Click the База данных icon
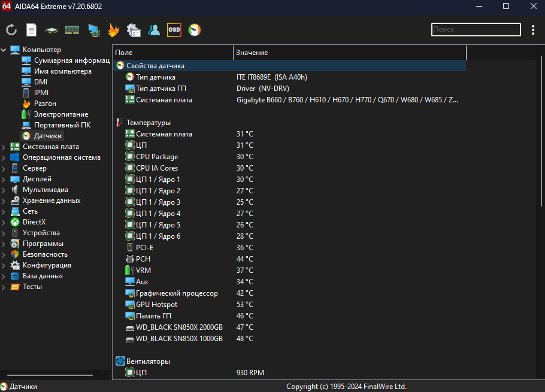Image resolution: width=545 pixels, height=392 pixels. (x=15, y=276)
